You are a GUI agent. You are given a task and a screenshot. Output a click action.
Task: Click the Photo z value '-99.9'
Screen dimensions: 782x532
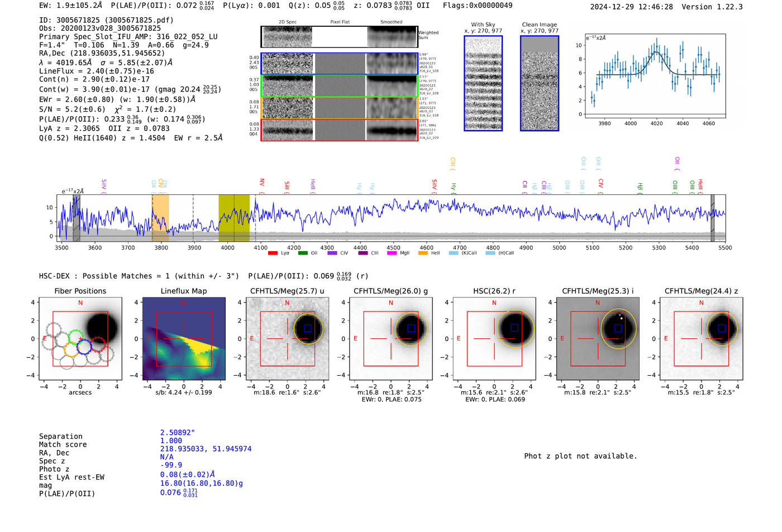point(171,465)
